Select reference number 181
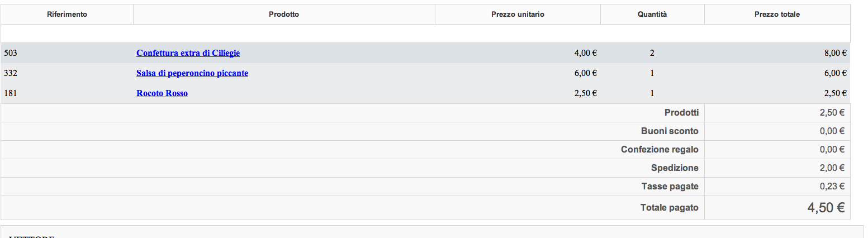 (11, 93)
